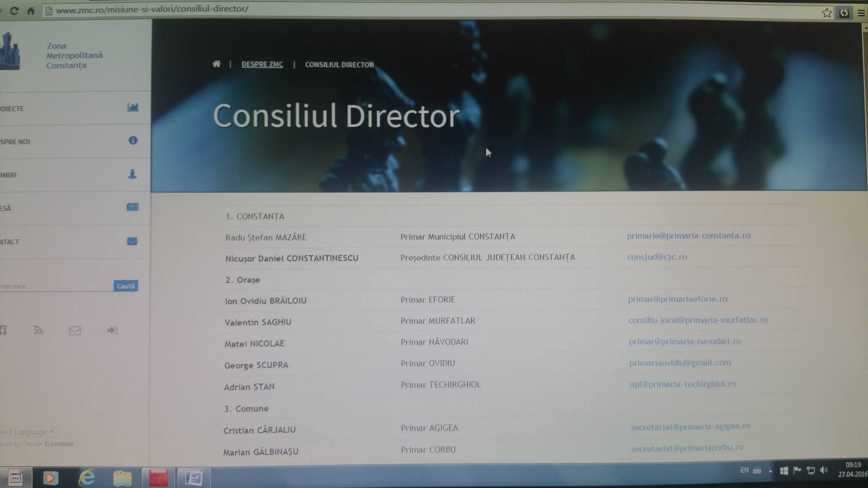Open the red application taskbar icon
868x488 pixels.
click(158, 478)
